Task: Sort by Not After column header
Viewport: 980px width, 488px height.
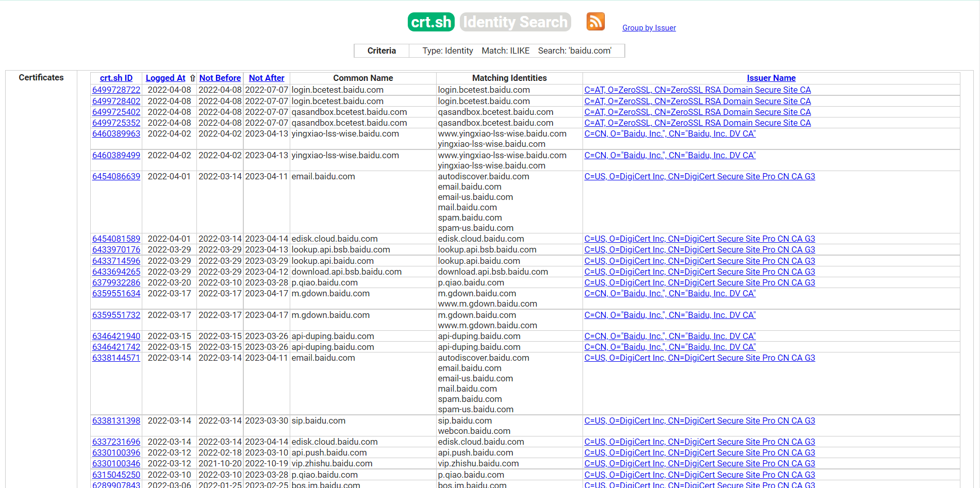Action: click(x=267, y=78)
